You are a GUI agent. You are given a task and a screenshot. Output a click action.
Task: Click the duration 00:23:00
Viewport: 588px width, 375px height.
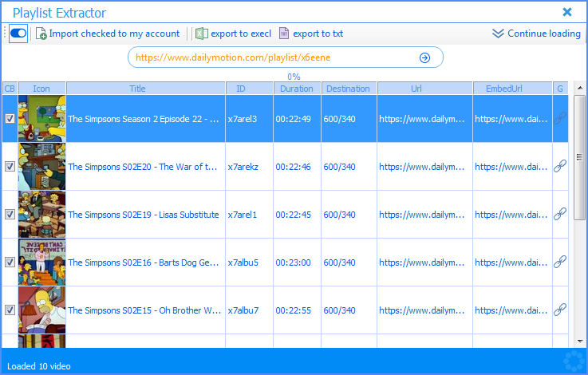294,262
